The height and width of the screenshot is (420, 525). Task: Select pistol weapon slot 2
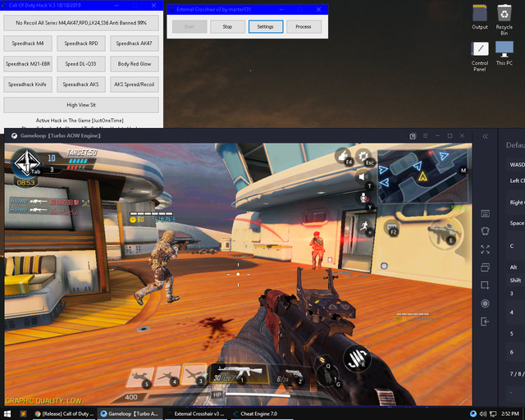(290, 376)
